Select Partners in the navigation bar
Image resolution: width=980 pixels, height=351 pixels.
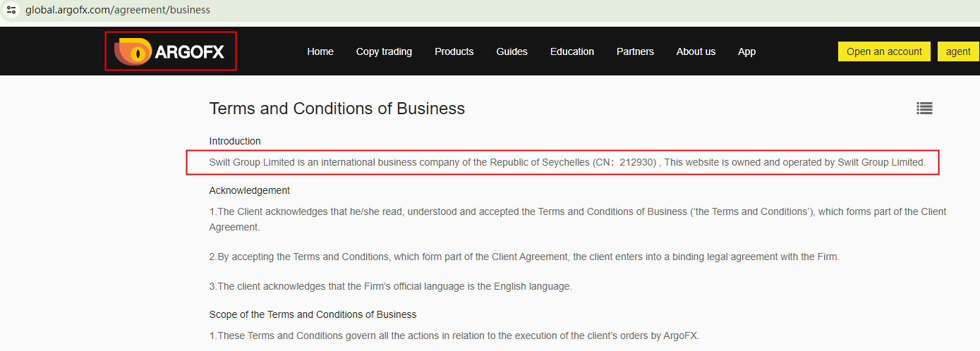635,51
